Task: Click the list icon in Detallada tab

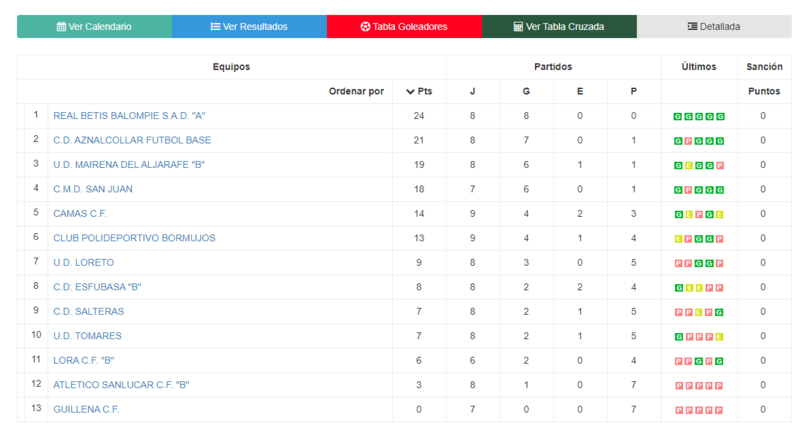Action: click(x=692, y=27)
